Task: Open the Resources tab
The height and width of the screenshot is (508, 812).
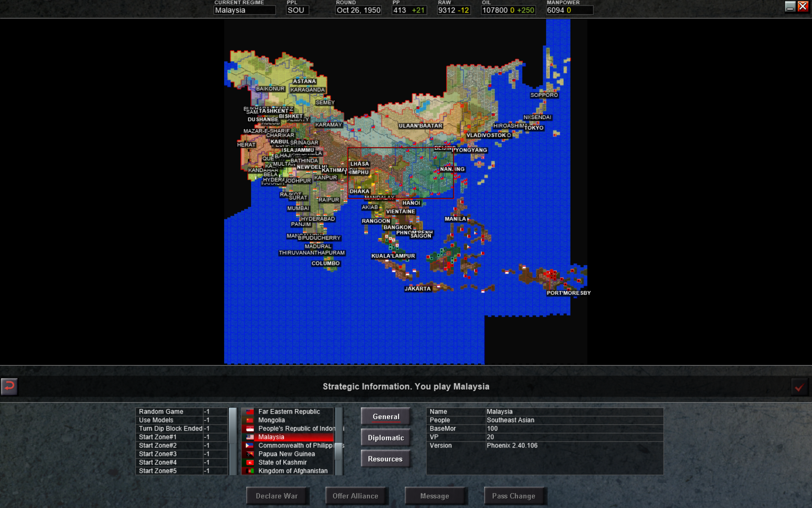Action: coord(386,459)
